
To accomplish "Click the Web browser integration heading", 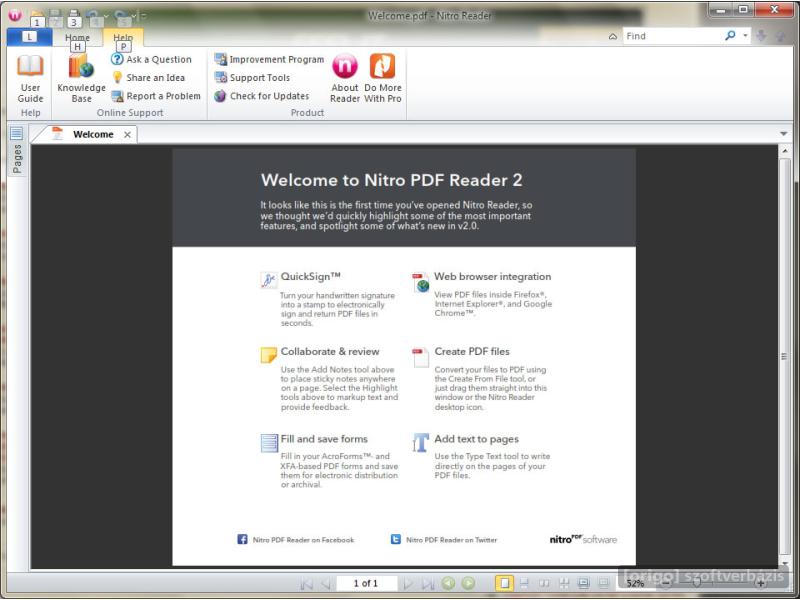I will 492,277.
